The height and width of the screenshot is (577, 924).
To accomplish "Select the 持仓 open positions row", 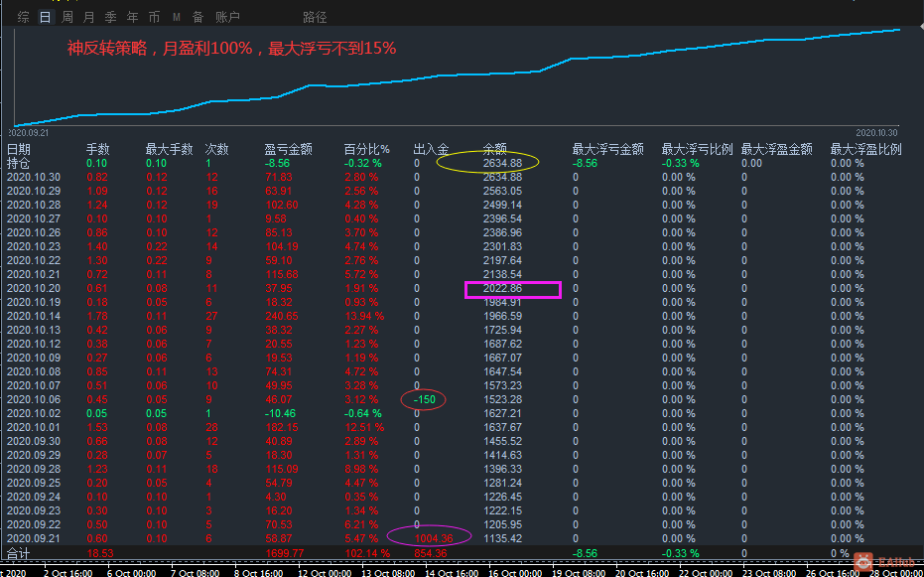I will pos(462,163).
